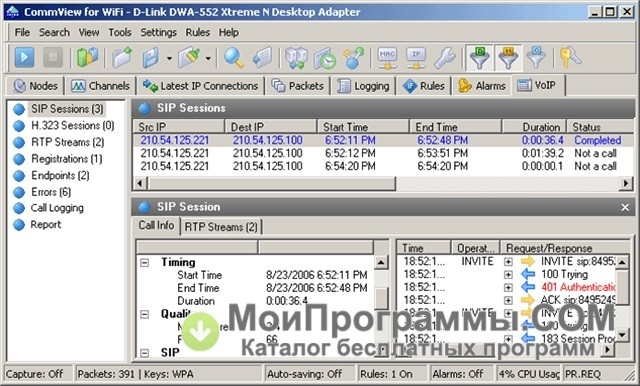Click the open folder toolbar icon

tap(122, 58)
